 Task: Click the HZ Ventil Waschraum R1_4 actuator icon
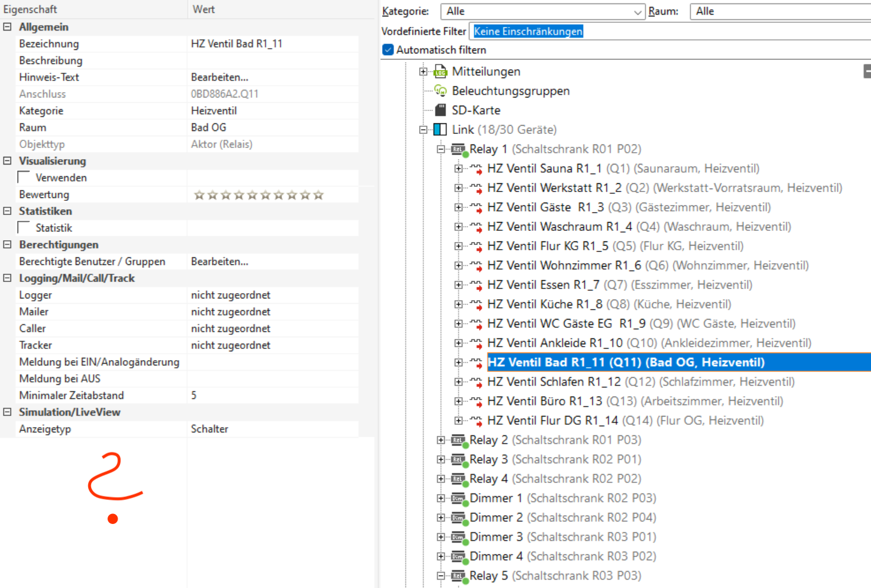pyautogui.click(x=476, y=227)
